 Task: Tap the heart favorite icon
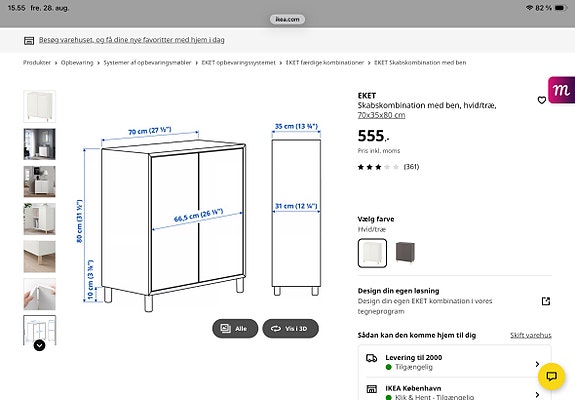(542, 100)
